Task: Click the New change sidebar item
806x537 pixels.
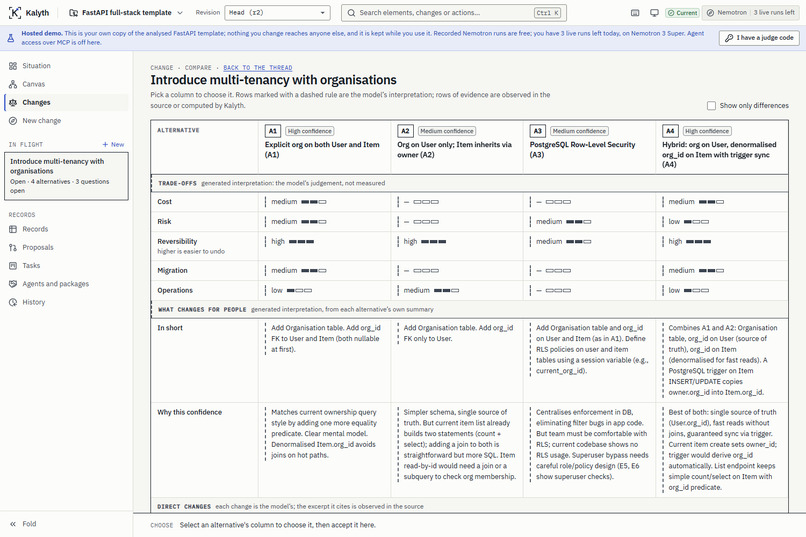Action: [66, 121]
